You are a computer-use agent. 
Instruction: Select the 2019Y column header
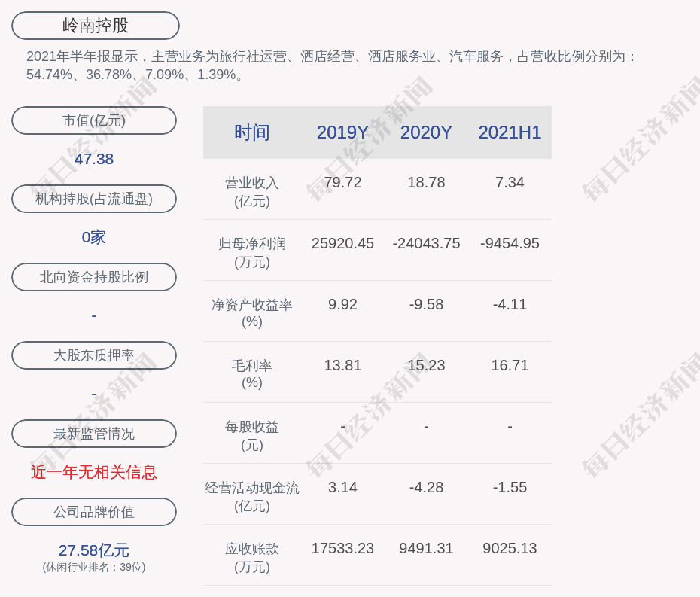pos(342,132)
